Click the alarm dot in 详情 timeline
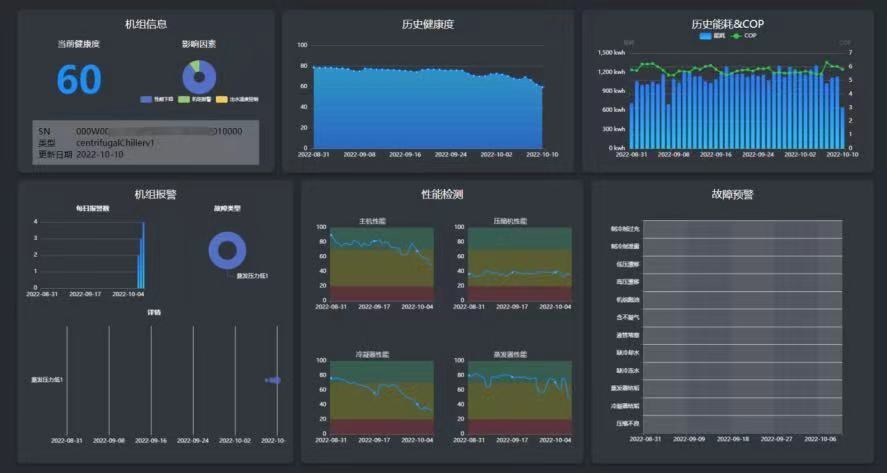This screenshot has width=887, height=473. click(x=273, y=380)
